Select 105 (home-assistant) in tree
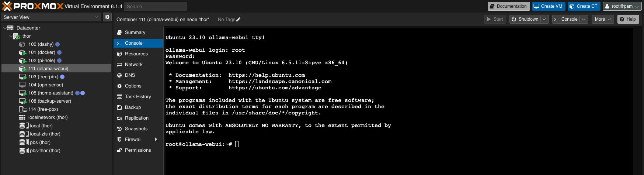 [x=51, y=93]
